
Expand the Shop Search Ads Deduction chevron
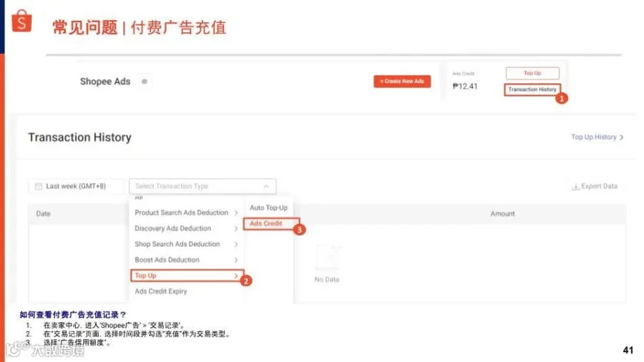click(236, 244)
